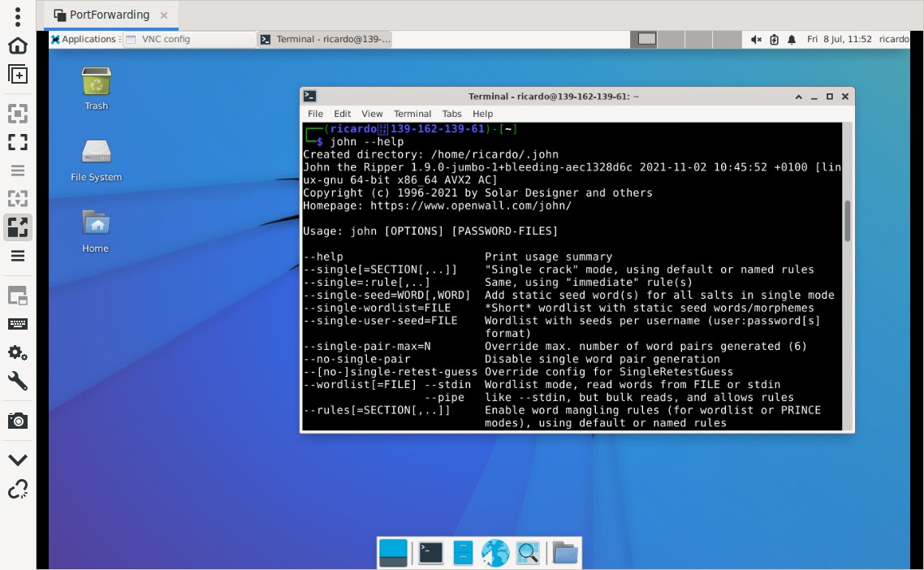The height and width of the screenshot is (570, 924).
Task: Click 'Created directory: /home/ricardo/.john' line
Action: (431, 154)
